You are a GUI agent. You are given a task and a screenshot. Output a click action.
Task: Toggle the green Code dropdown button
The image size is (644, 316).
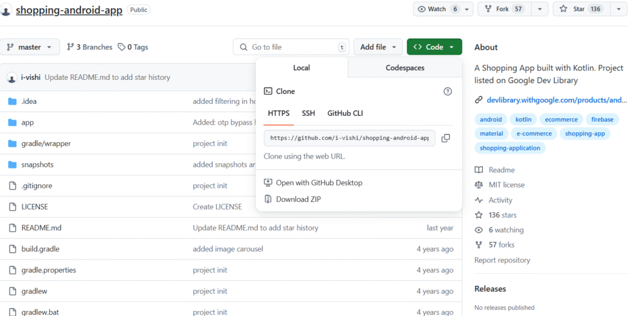(x=434, y=47)
